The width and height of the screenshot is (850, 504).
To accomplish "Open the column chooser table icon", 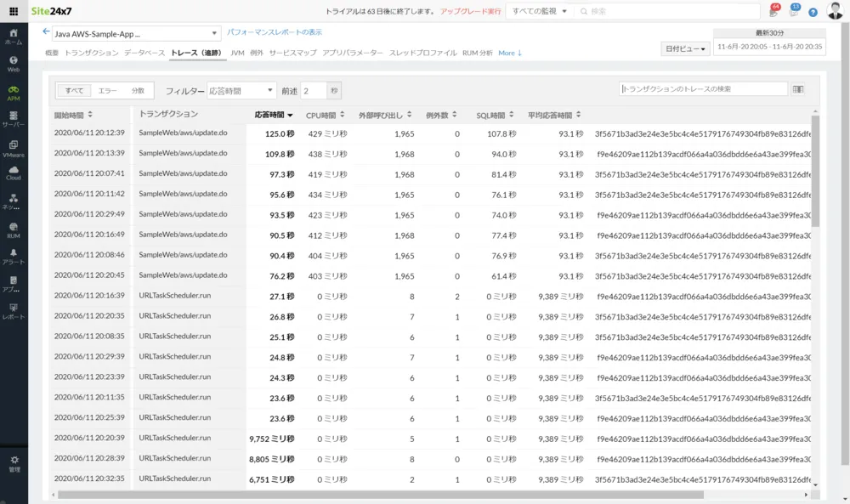I will click(x=798, y=89).
